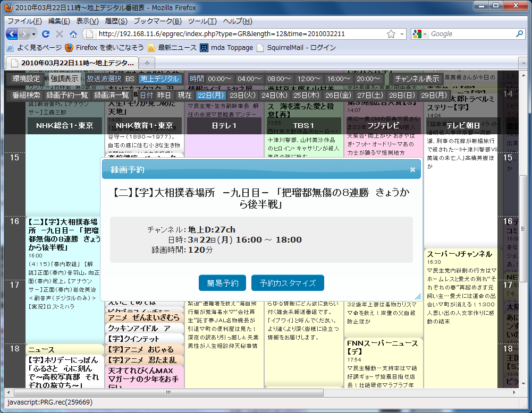Open the 最新ニュース feed bookmark

pyautogui.click(x=172, y=48)
